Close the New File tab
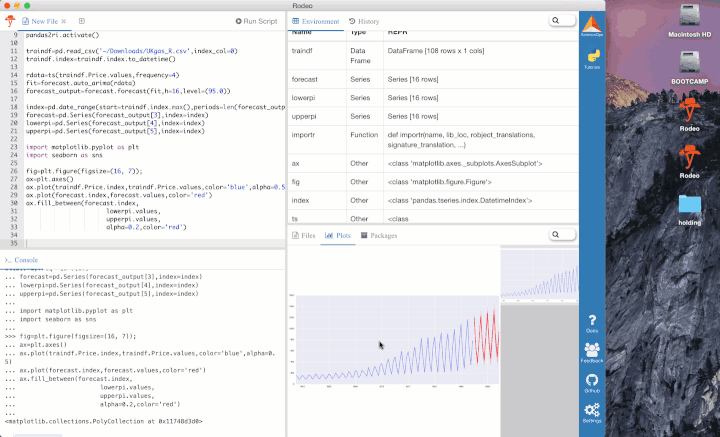The height and width of the screenshot is (437, 720). click(x=64, y=21)
